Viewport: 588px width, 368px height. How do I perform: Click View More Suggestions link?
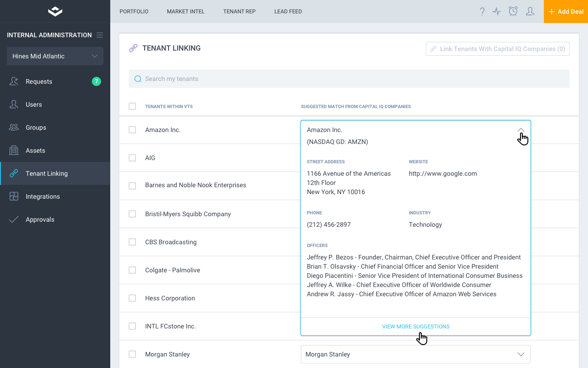(x=416, y=327)
